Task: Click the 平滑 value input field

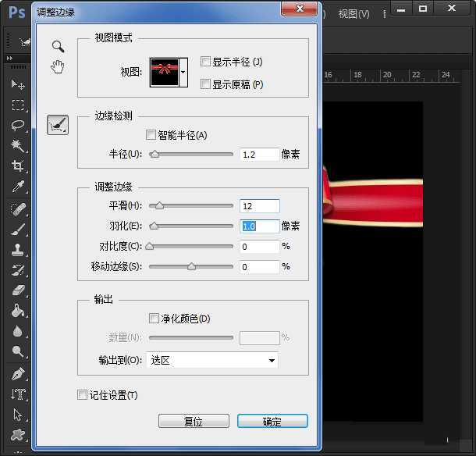Action: [259, 206]
